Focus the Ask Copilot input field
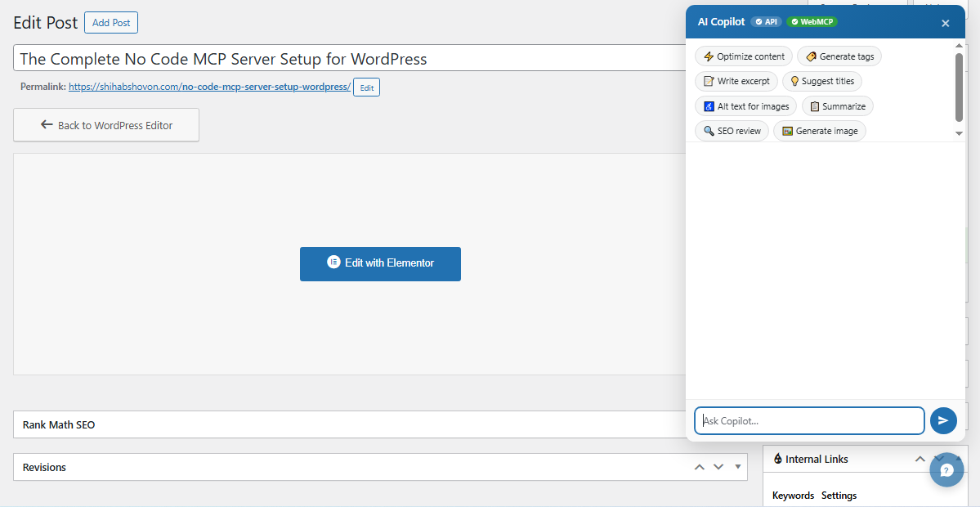 [x=809, y=421]
